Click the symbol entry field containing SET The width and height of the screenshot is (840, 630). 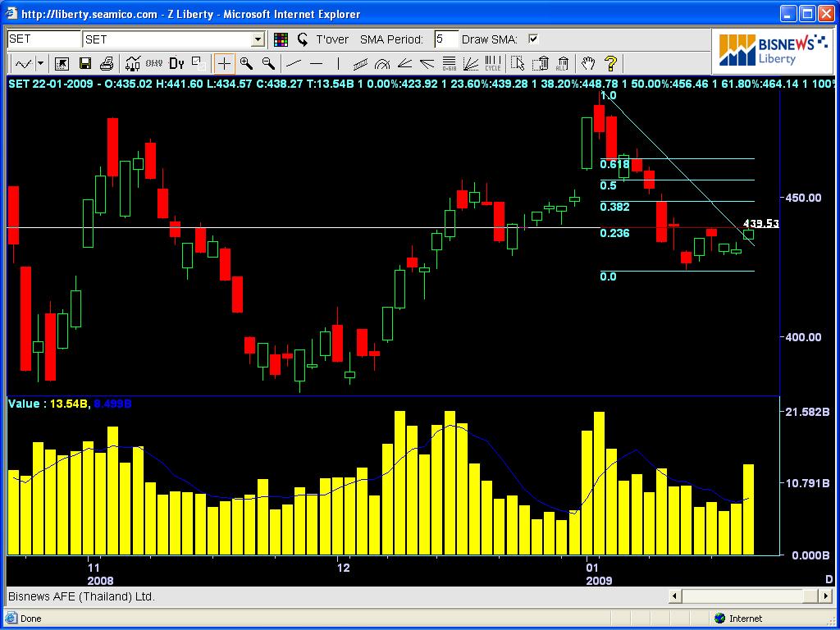(44, 39)
